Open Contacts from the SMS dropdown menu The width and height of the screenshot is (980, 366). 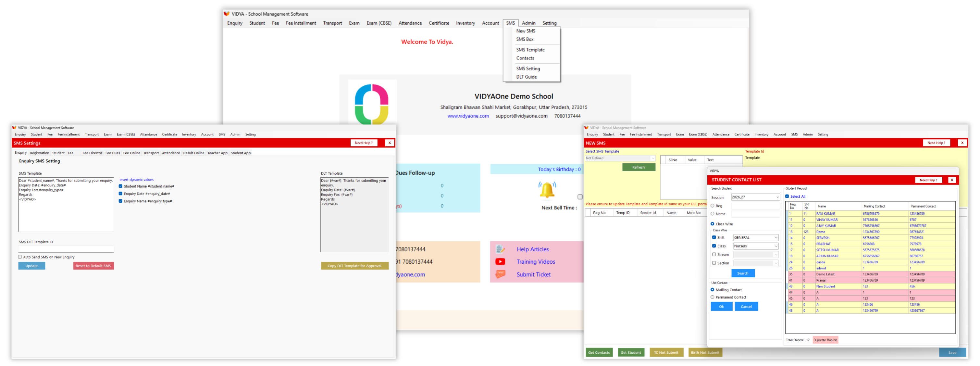coord(525,58)
